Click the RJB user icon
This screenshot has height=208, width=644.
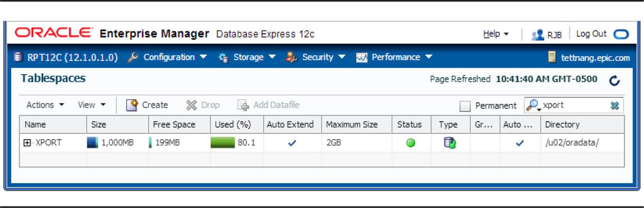pyautogui.click(x=538, y=35)
